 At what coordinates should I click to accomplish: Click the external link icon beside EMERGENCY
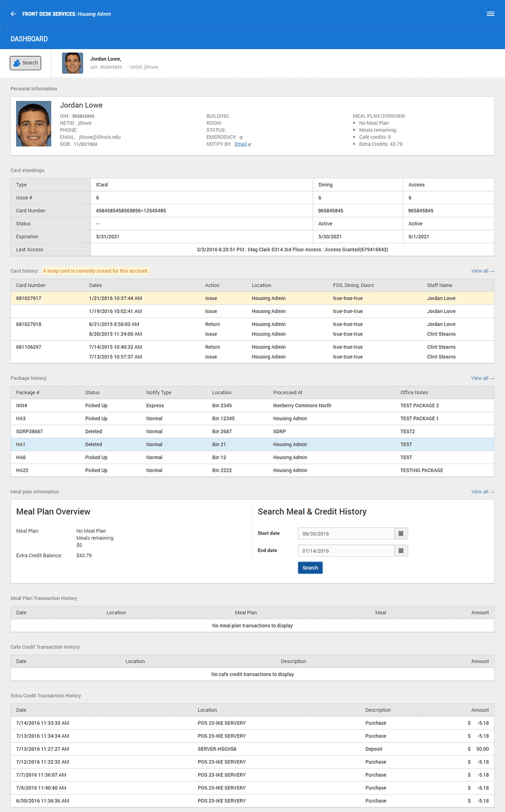[x=241, y=138]
